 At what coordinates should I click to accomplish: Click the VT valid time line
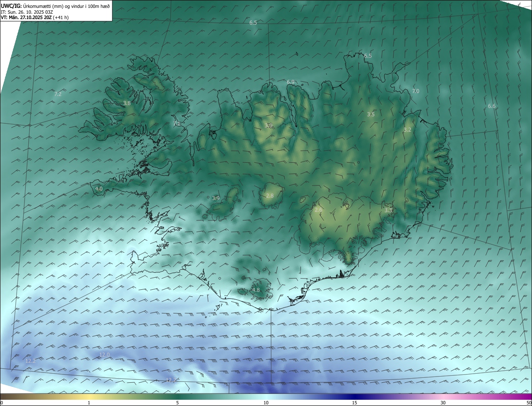pos(26,17)
